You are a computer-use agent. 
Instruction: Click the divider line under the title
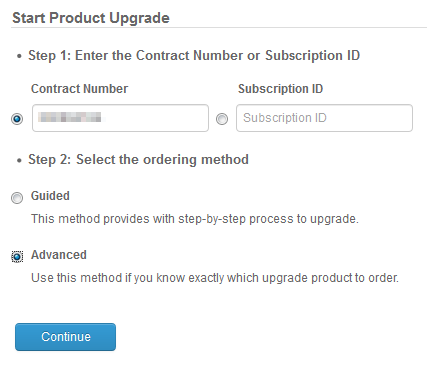click(219, 28)
